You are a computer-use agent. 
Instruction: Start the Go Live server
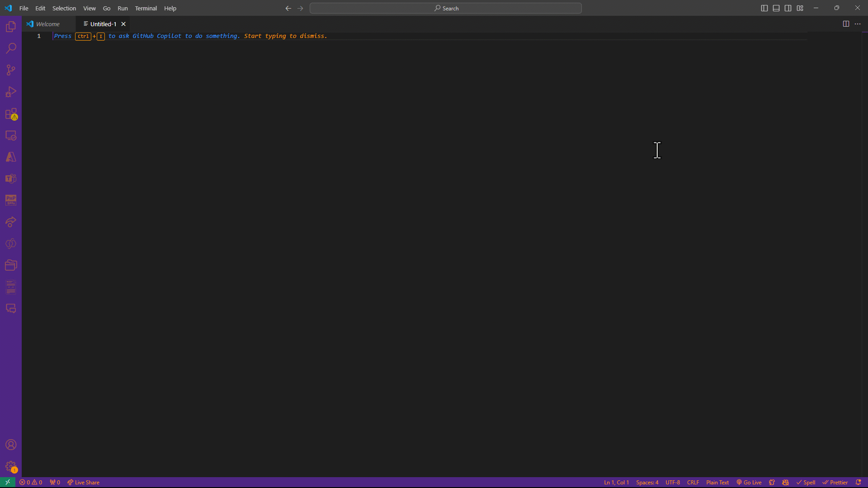[x=749, y=482]
